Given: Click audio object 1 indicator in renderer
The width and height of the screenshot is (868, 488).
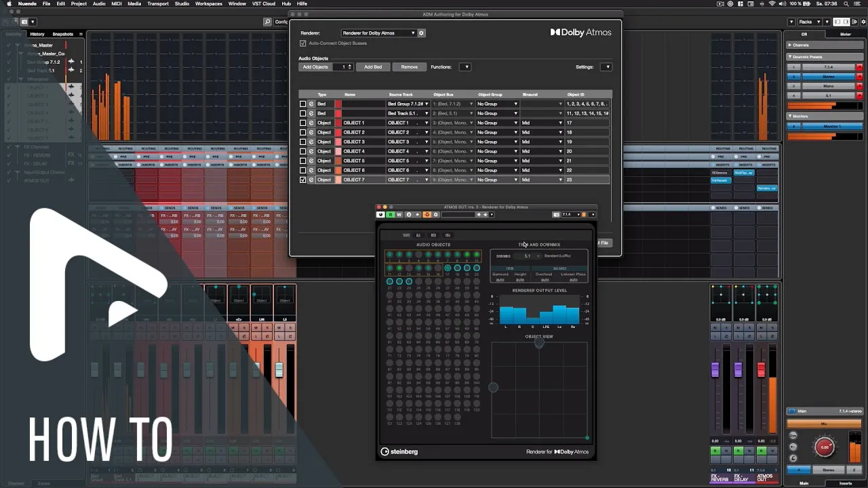Looking at the screenshot, I should point(390,254).
